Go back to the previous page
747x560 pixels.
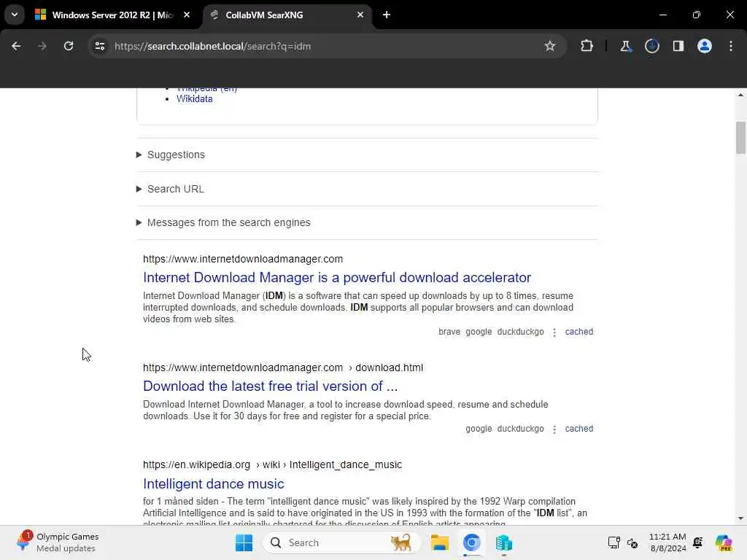(x=16, y=46)
